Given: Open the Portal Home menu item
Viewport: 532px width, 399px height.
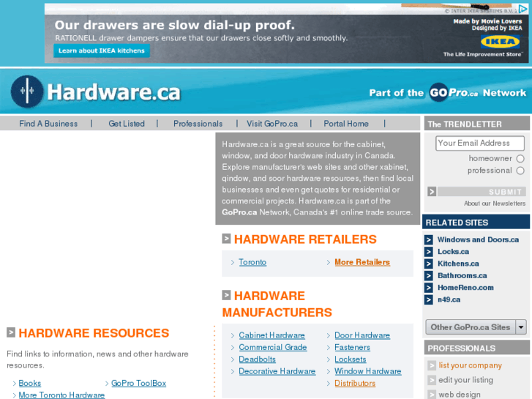Looking at the screenshot, I should click(346, 124).
